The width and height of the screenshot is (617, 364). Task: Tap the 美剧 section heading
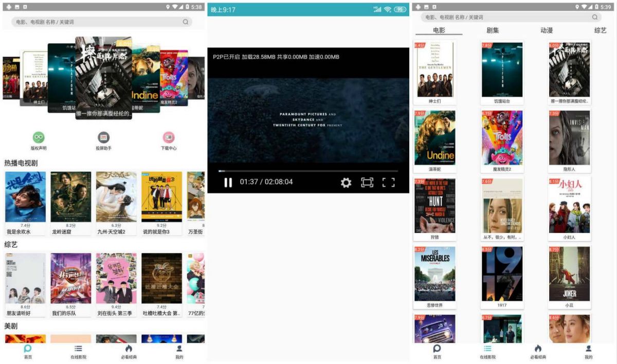[11, 326]
